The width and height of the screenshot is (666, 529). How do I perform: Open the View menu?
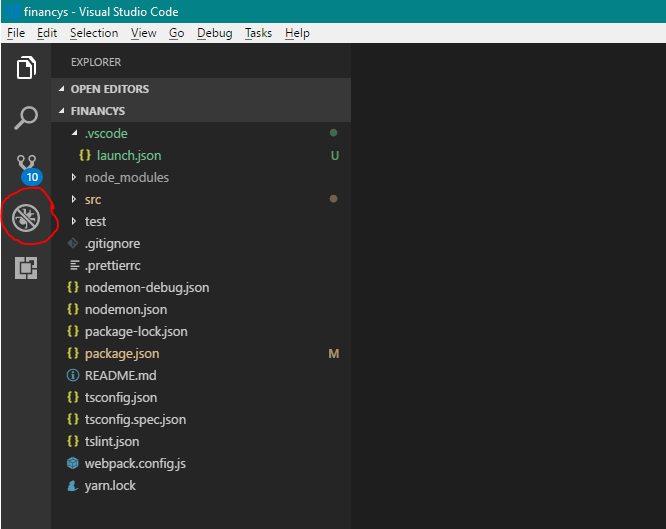coord(144,33)
